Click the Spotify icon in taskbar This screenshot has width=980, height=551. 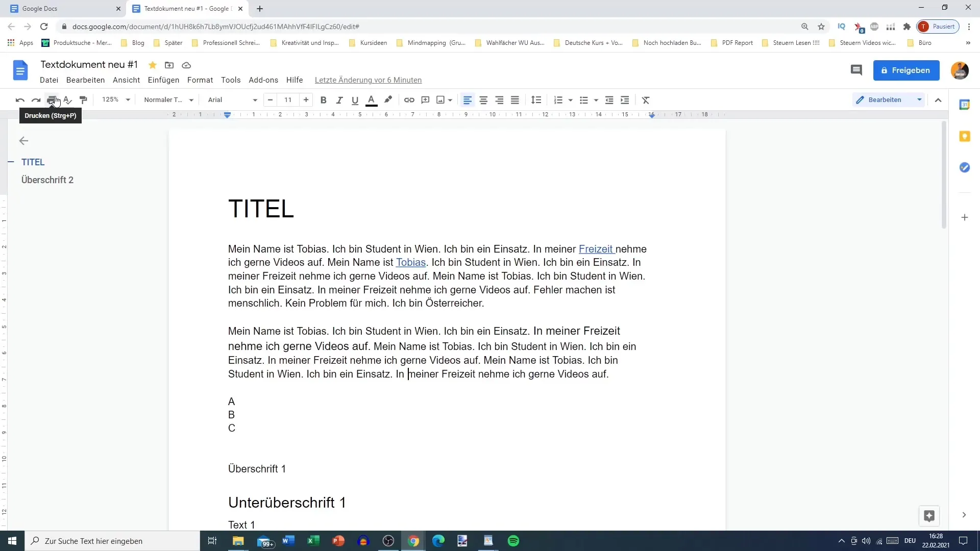[x=513, y=541]
